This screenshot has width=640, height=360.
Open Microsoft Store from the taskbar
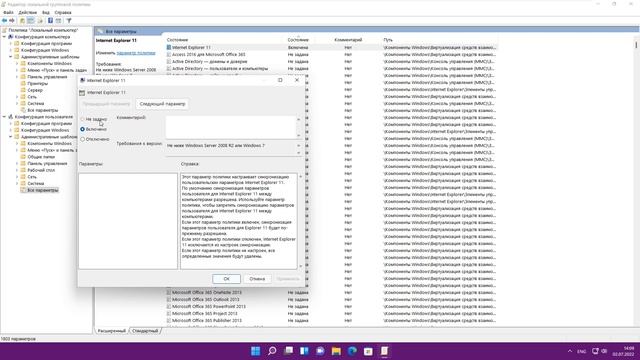coord(368,351)
